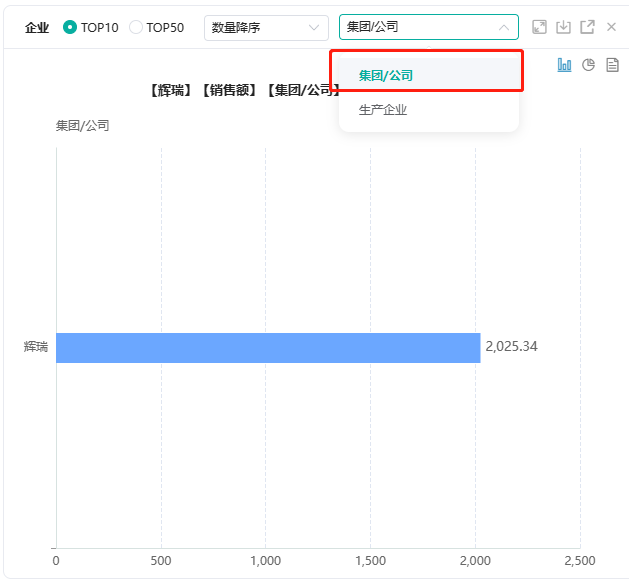The height and width of the screenshot is (579, 629).
Task: Close the chart panel with the X icon
Action: point(611,27)
